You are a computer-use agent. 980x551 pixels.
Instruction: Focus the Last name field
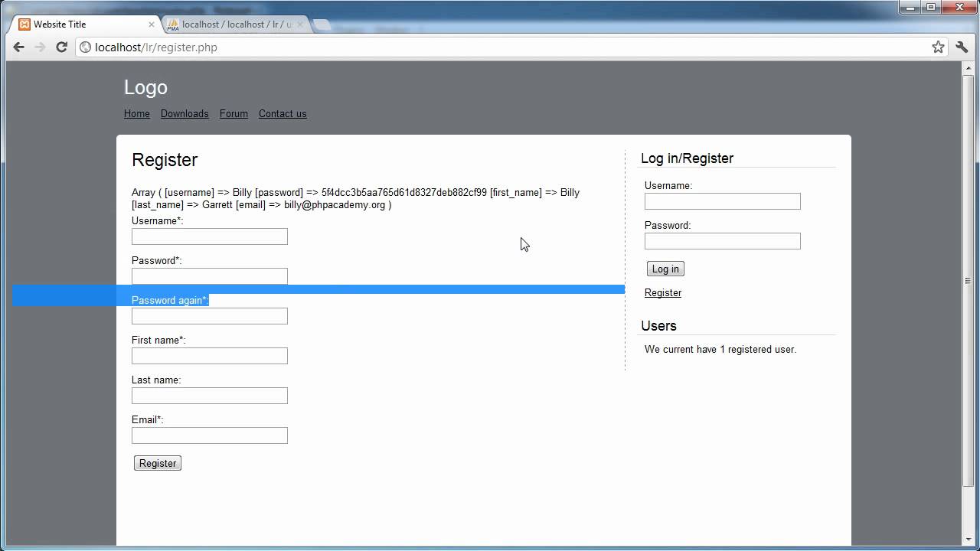tap(210, 396)
